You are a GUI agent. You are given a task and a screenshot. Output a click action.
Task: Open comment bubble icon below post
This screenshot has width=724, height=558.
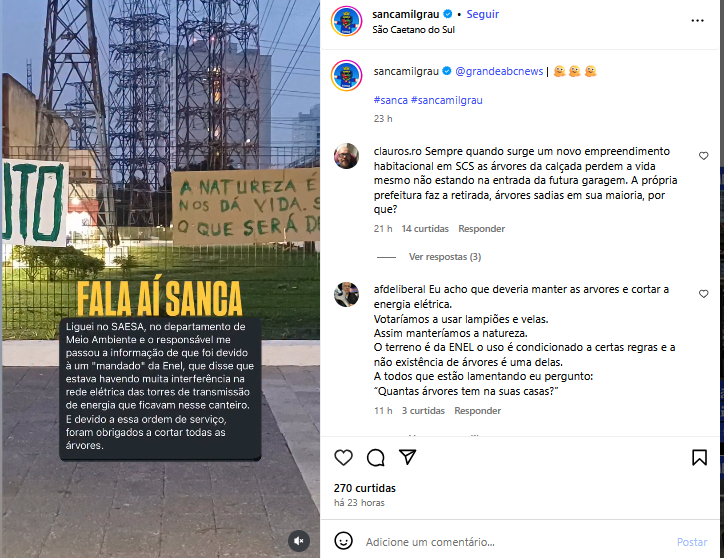[375, 457]
